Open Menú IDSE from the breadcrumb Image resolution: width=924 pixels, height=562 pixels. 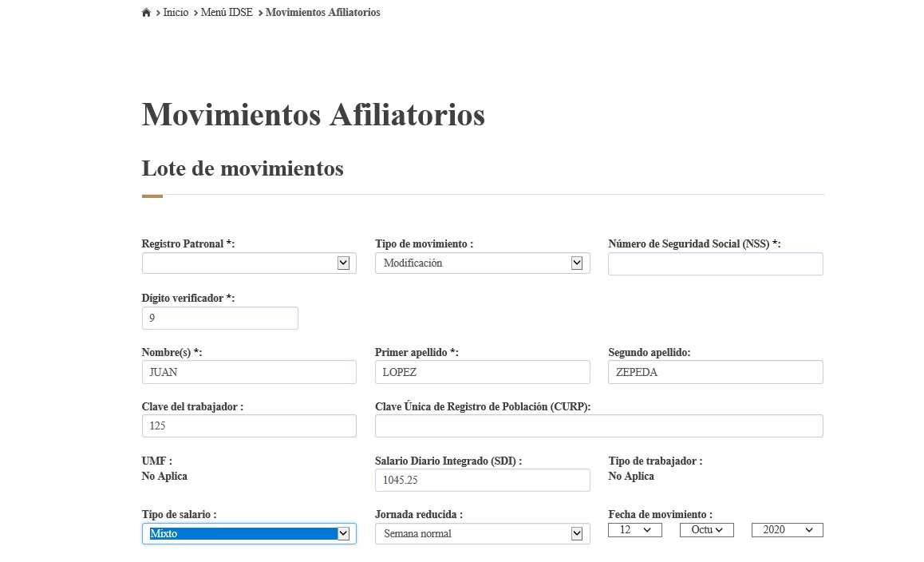point(226,12)
